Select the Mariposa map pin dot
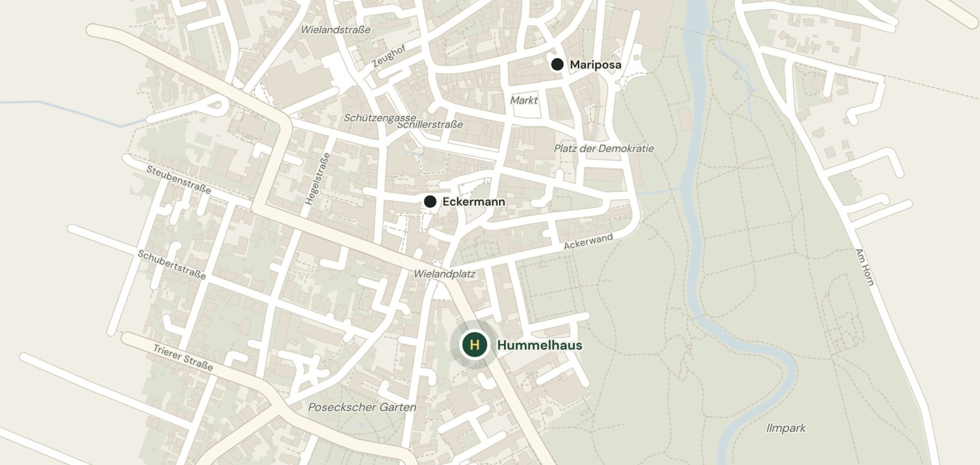The height and width of the screenshot is (465, 980). (557, 64)
